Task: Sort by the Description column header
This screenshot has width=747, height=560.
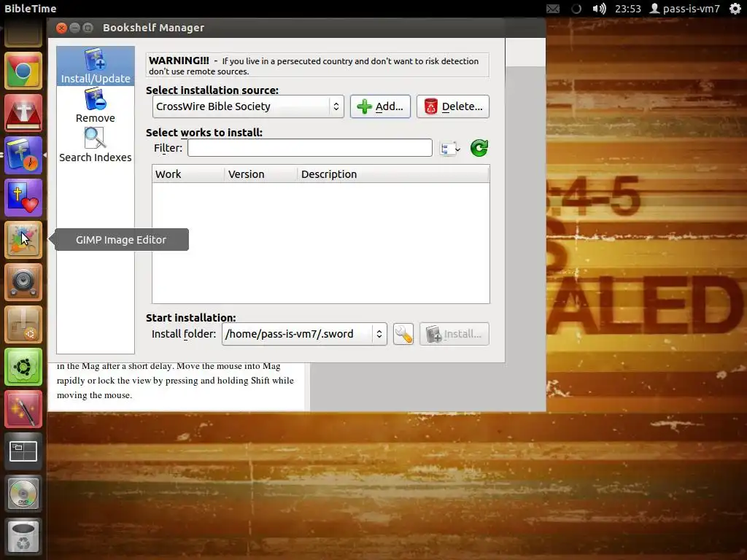Action: coord(393,174)
